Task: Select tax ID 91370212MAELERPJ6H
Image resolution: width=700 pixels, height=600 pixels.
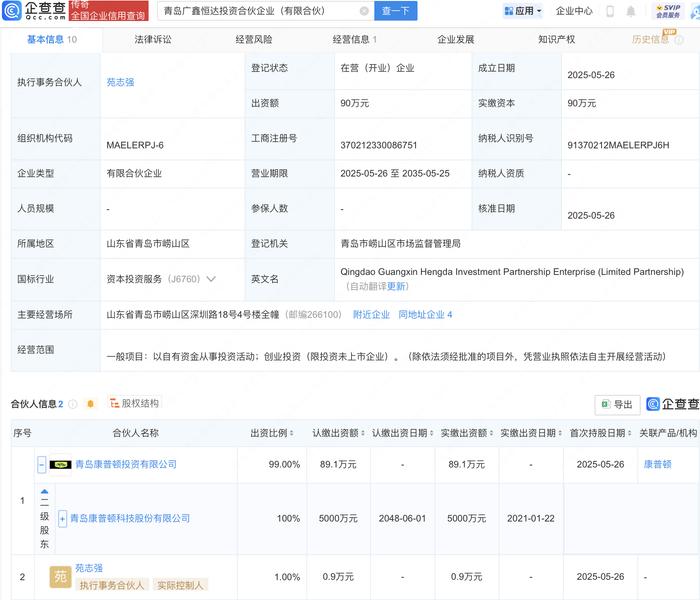Action: coord(618,145)
